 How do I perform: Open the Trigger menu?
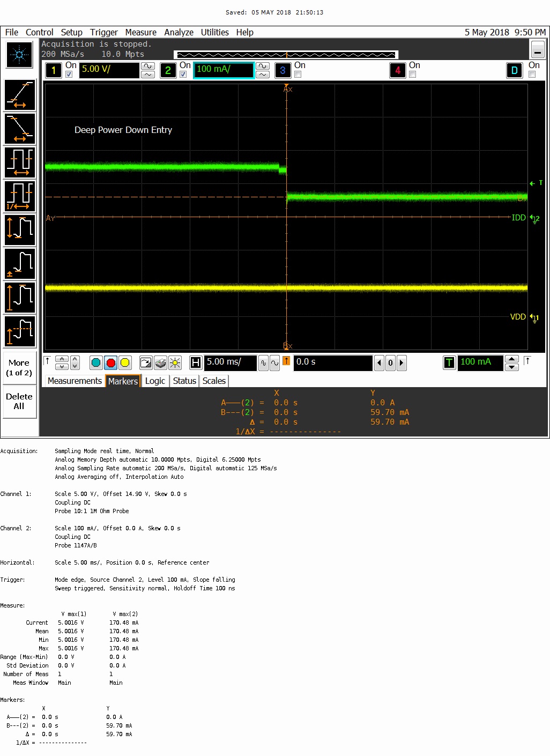[104, 32]
